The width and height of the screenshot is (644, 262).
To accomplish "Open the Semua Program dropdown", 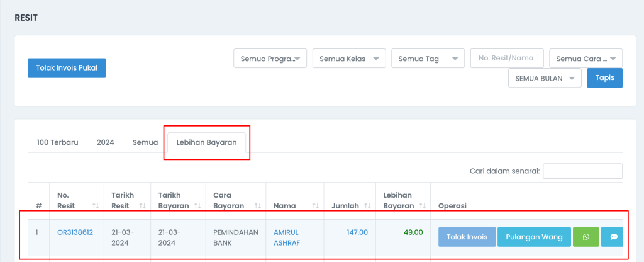I will [x=270, y=59].
